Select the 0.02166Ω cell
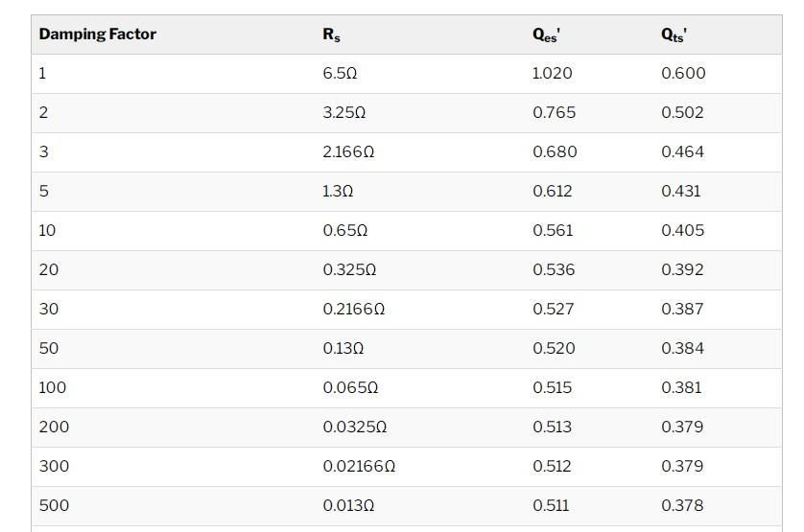The image size is (804, 532). pyautogui.click(x=359, y=467)
